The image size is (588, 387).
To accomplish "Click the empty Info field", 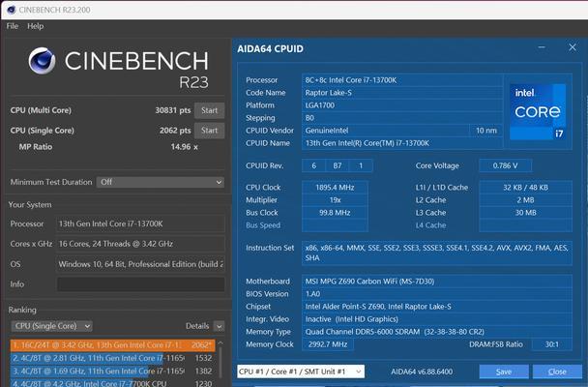I will (140, 284).
